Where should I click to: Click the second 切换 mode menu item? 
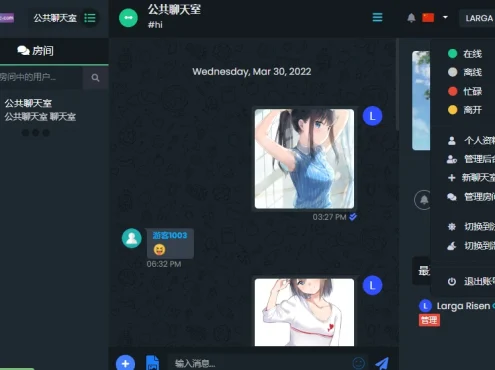pos(471,246)
